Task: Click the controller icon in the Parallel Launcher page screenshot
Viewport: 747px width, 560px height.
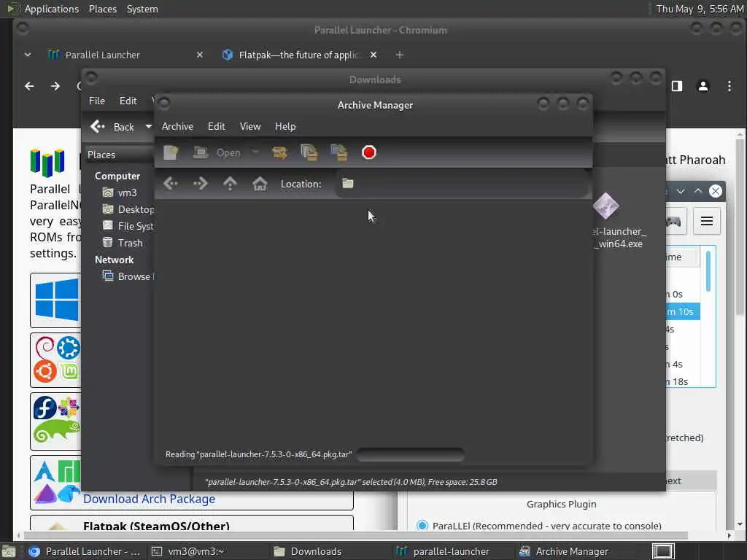Action: (x=673, y=221)
